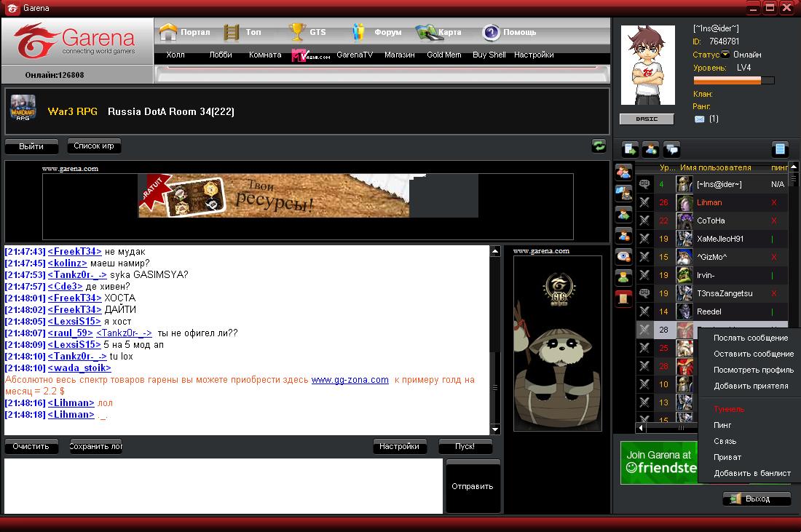Click the Очистить button
Image resolution: width=801 pixels, height=532 pixels.
click(x=31, y=446)
